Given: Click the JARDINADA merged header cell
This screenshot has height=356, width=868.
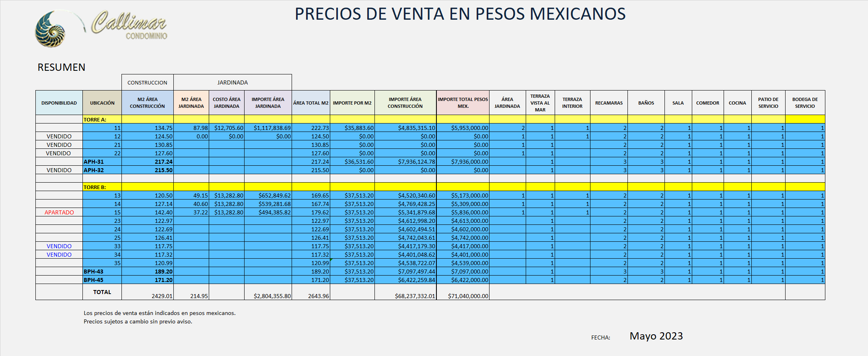Looking at the screenshot, I should 232,82.
